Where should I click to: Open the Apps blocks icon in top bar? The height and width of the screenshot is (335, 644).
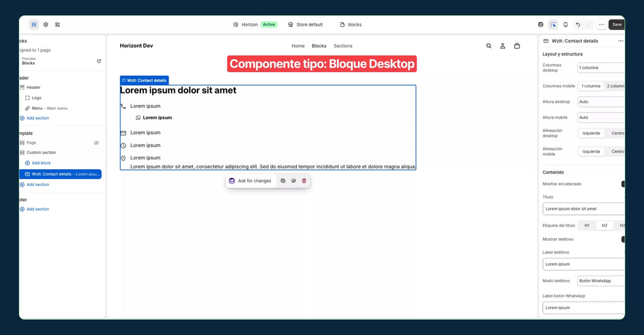click(57, 25)
